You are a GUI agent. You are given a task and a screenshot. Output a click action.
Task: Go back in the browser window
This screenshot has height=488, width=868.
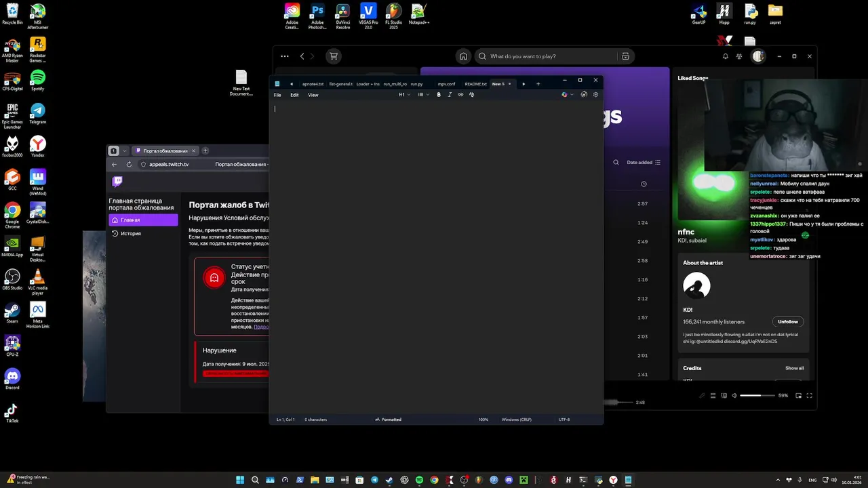(x=114, y=164)
